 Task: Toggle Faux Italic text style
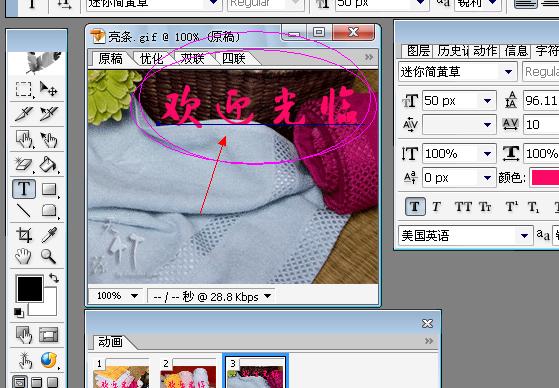coord(436,207)
